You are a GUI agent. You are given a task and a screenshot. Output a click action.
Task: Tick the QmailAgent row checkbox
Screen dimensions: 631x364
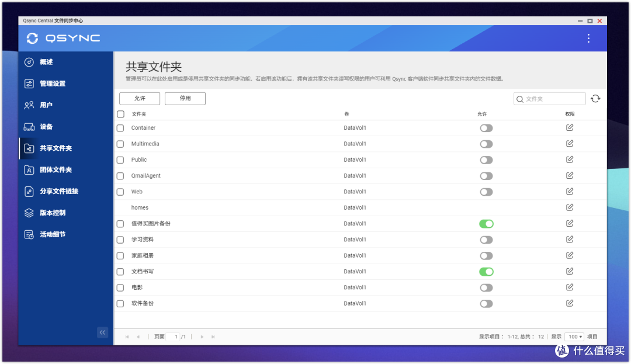(x=120, y=176)
